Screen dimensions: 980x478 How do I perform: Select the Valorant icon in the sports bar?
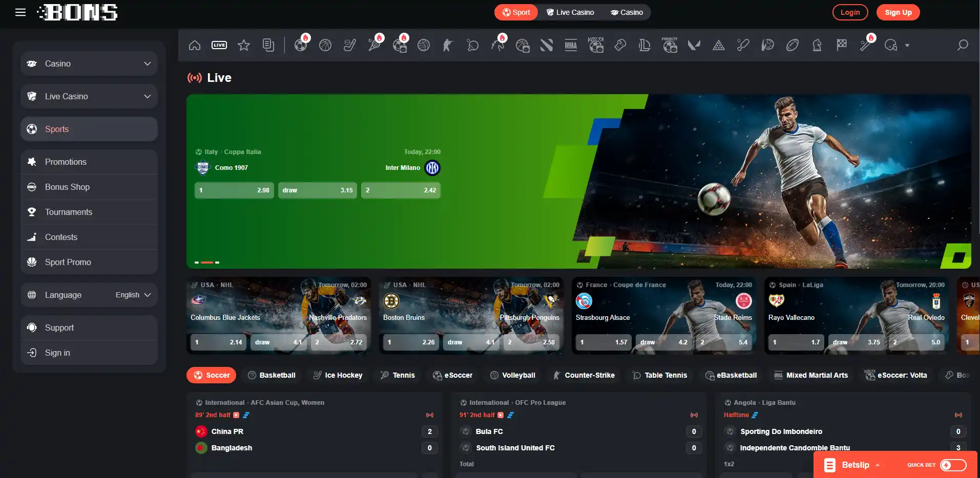(x=694, y=45)
